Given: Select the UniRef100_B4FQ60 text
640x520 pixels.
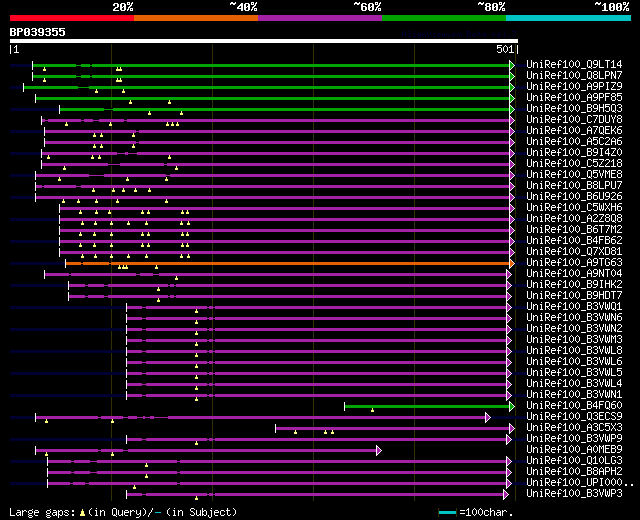Looking at the screenshot, I should pyautogui.click(x=574, y=406).
